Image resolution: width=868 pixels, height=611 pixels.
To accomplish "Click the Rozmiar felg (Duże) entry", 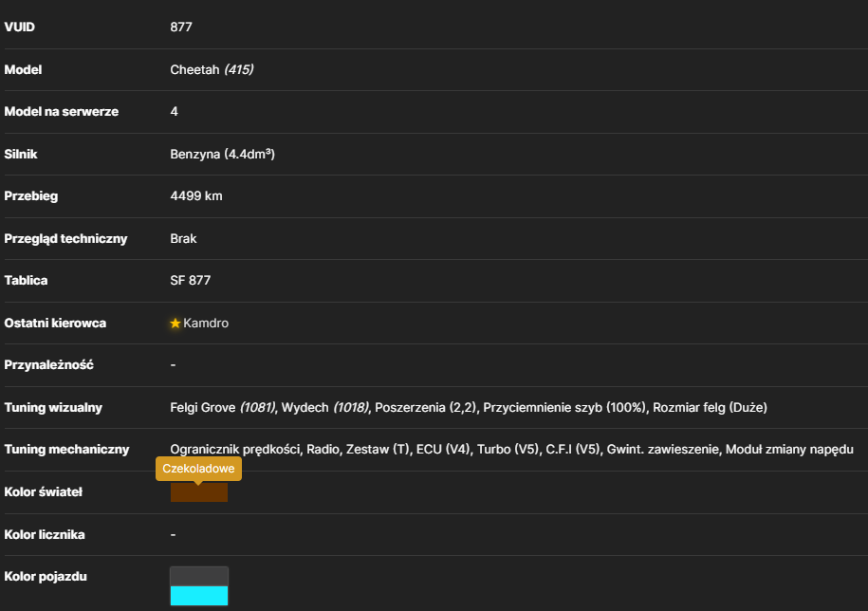I will pyautogui.click(x=710, y=407).
